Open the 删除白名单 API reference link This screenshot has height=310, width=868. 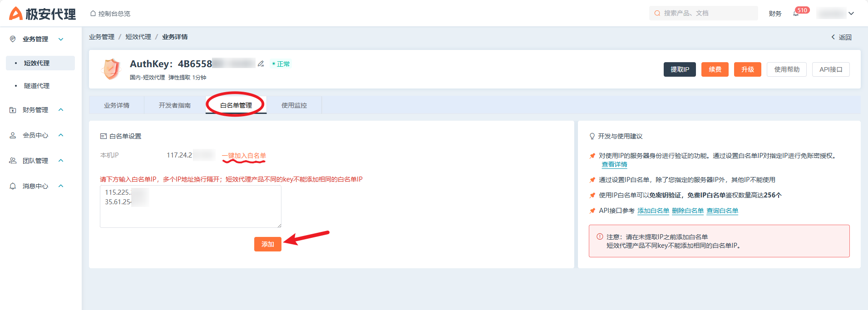click(x=687, y=211)
